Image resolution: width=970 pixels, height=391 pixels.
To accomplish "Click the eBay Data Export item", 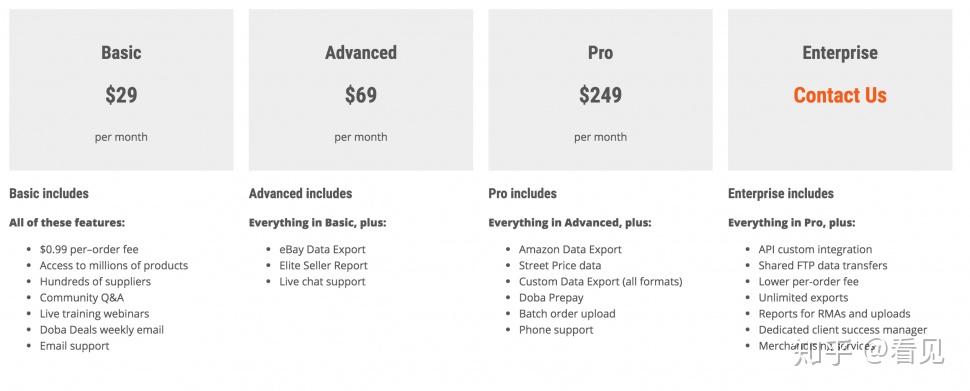I will click(x=322, y=249).
